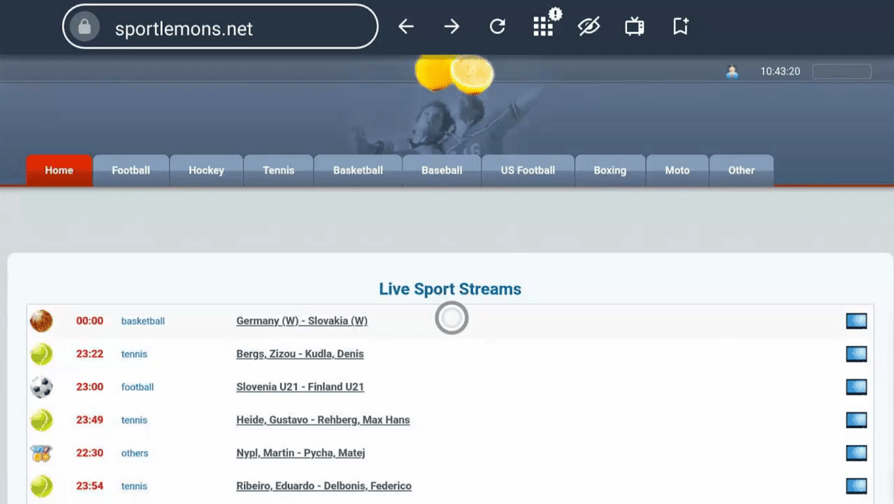Open the Moto tab
This screenshot has width=894, height=504.
click(x=677, y=170)
